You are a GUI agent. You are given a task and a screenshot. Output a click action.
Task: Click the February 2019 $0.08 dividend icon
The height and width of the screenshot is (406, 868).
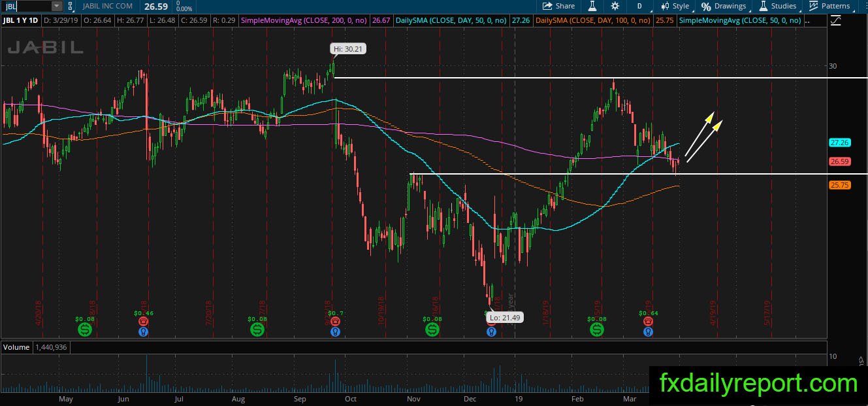coord(598,330)
